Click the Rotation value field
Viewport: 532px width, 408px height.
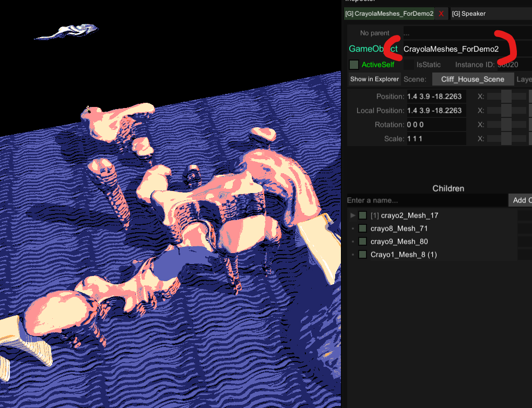click(435, 125)
